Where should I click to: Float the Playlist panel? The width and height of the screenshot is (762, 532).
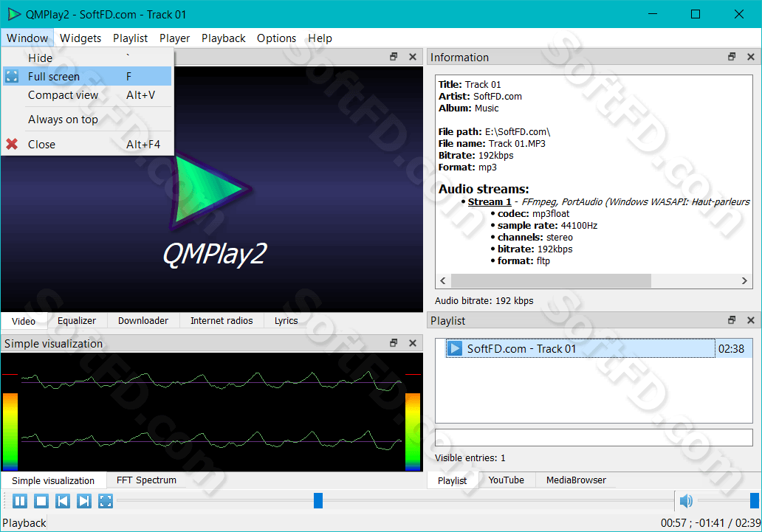(732, 320)
